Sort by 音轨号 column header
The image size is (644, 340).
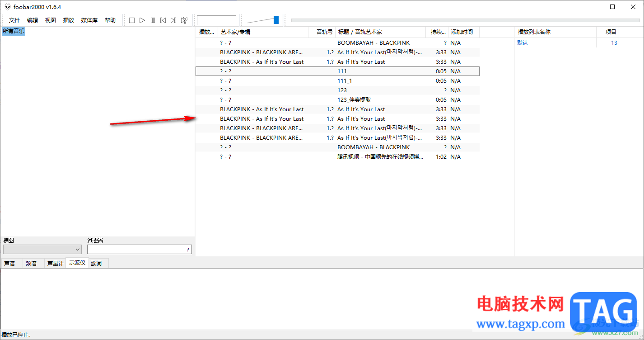(x=322, y=32)
